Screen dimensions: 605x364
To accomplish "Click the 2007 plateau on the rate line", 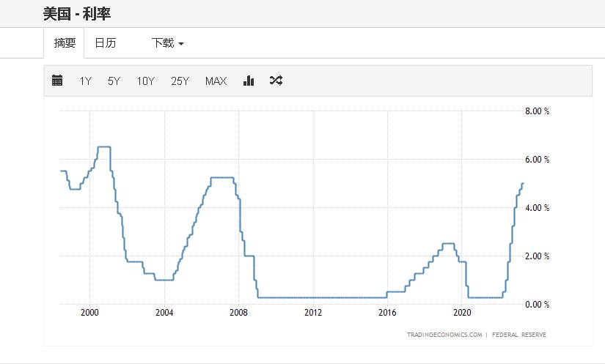I will point(222,177).
